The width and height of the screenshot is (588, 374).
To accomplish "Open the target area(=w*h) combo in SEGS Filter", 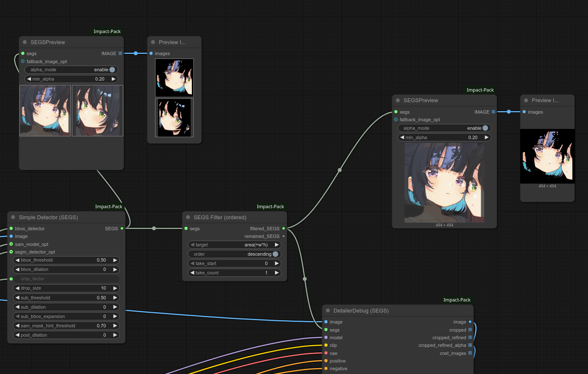I will (x=234, y=245).
